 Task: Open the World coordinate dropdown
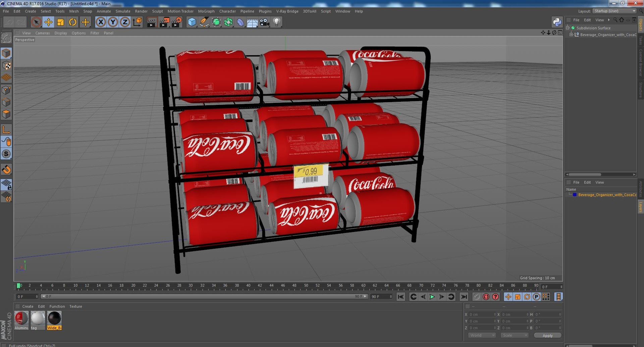(482, 335)
